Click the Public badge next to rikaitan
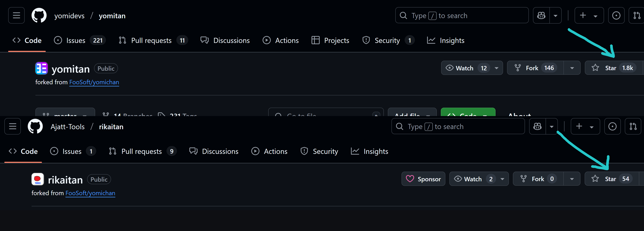 click(x=99, y=179)
